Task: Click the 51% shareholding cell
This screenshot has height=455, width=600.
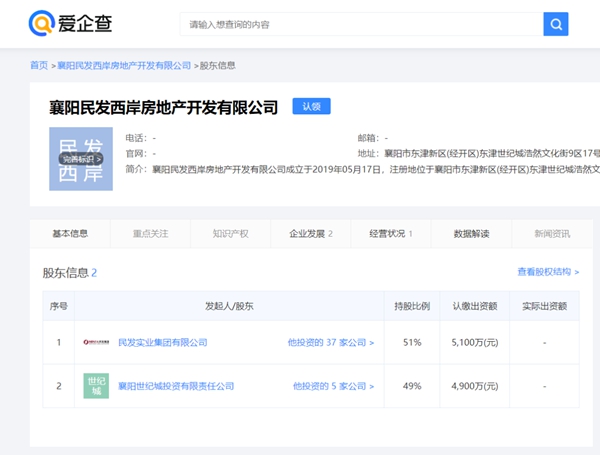Action: tap(412, 342)
